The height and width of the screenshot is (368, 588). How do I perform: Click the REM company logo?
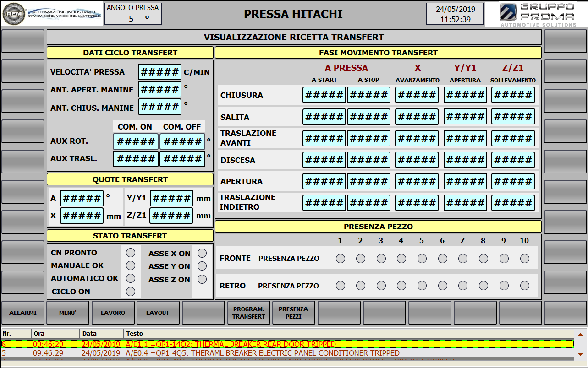52,14
